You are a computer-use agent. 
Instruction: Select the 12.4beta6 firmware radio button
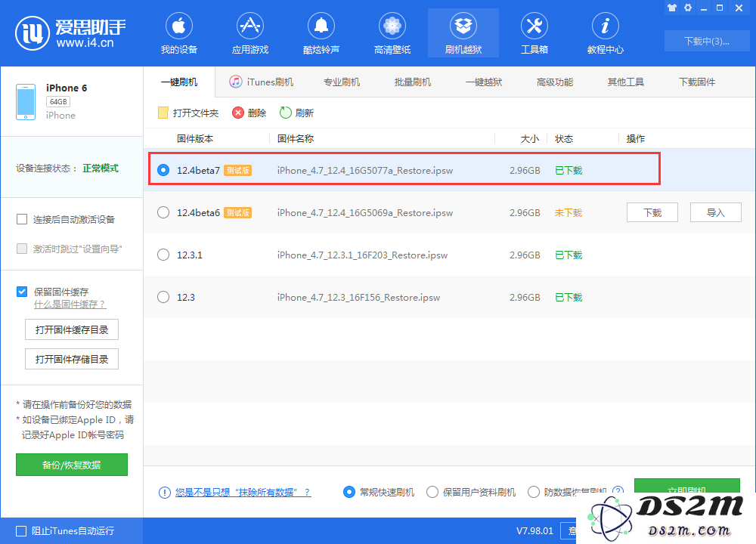(x=163, y=212)
